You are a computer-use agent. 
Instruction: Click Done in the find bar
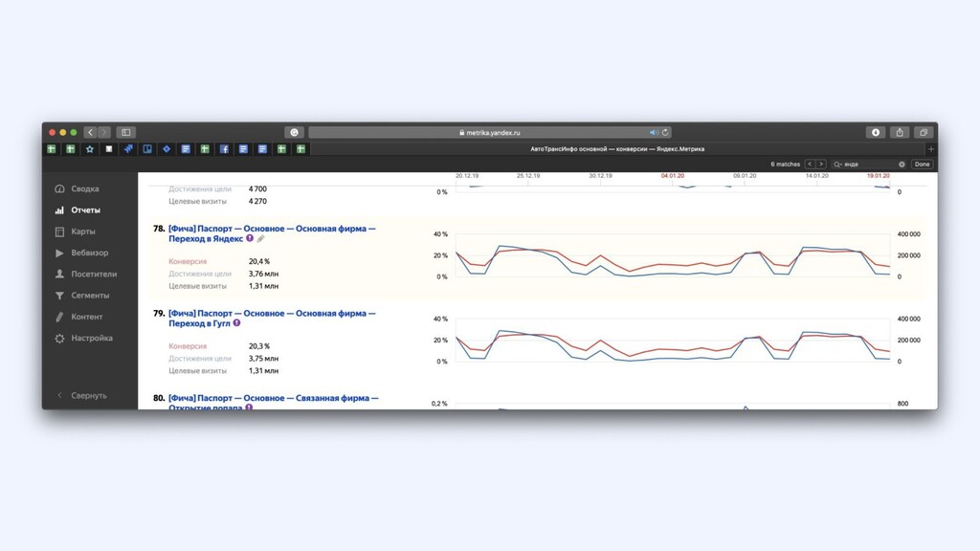pos(923,165)
